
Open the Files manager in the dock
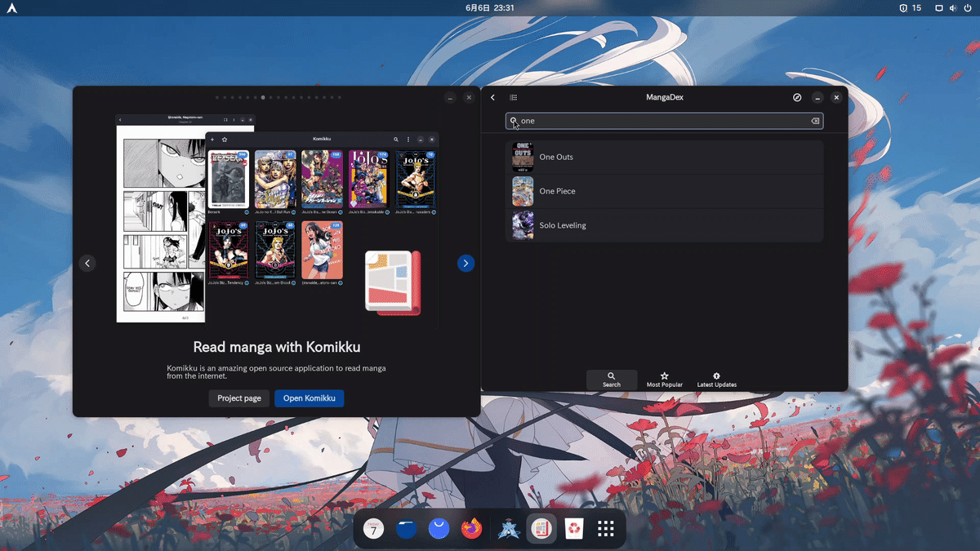pos(407,529)
